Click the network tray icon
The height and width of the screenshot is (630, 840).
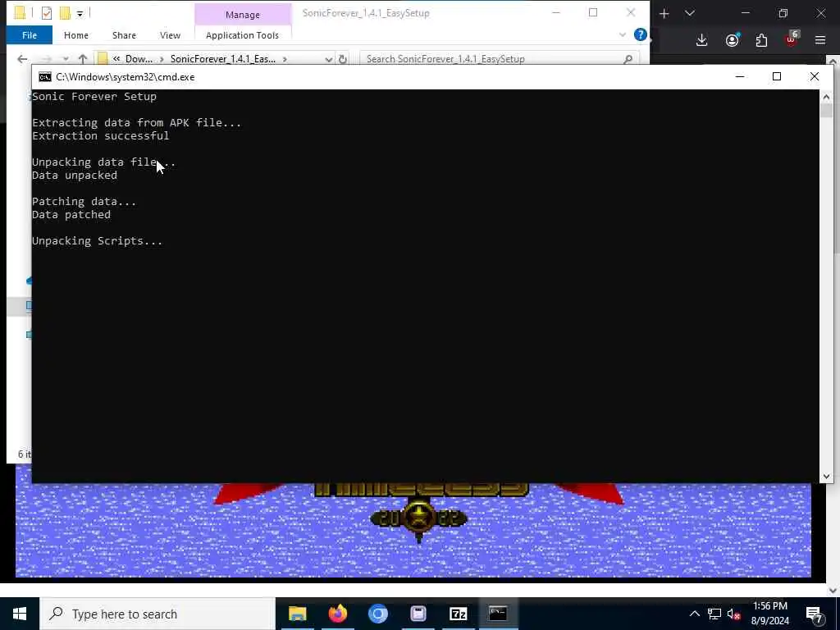(714, 614)
